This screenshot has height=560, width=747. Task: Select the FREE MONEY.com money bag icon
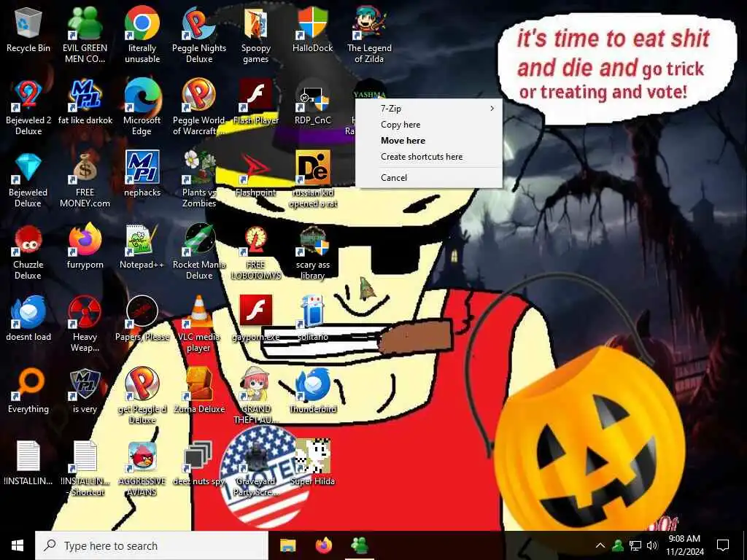(85, 168)
